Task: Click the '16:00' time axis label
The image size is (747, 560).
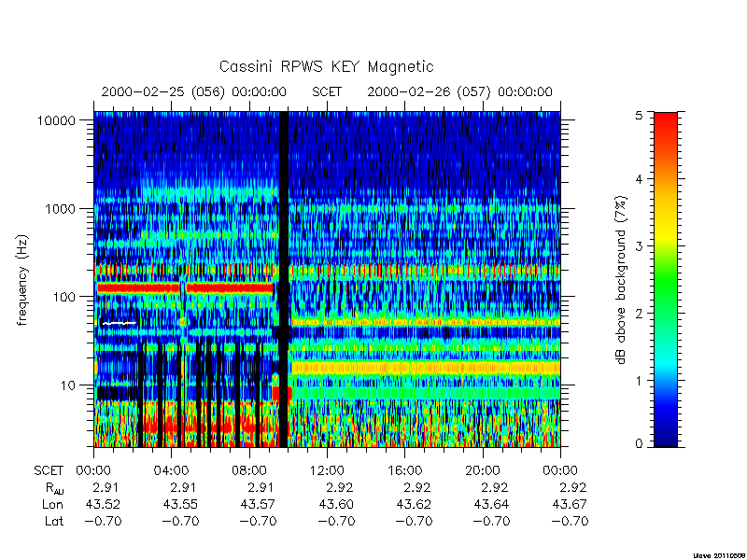Action: [404, 471]
